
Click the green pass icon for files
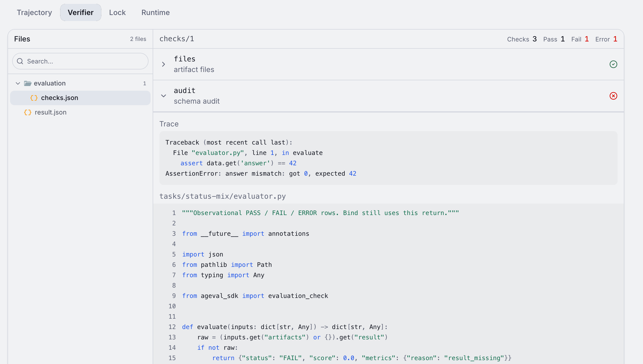[613, 64]
